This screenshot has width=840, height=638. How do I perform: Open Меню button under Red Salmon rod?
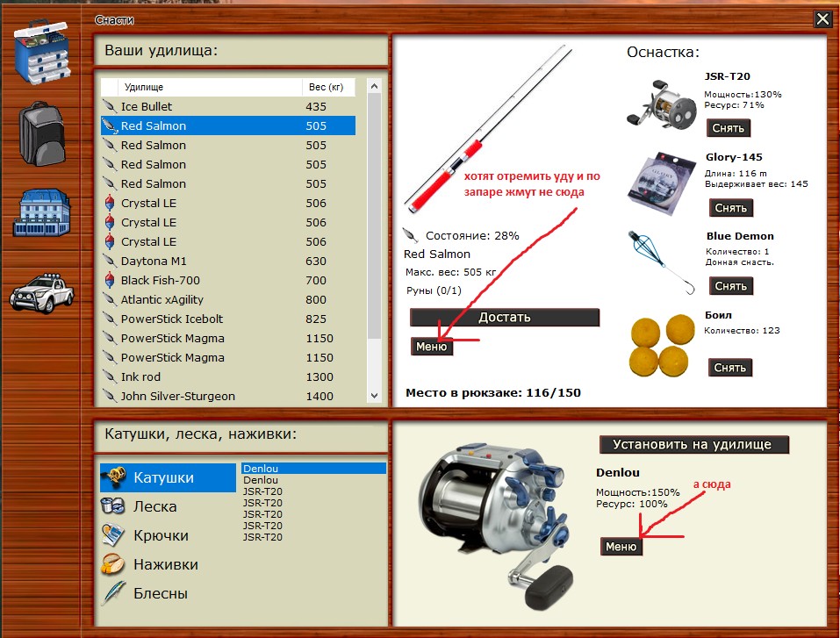tap(432, 347)
